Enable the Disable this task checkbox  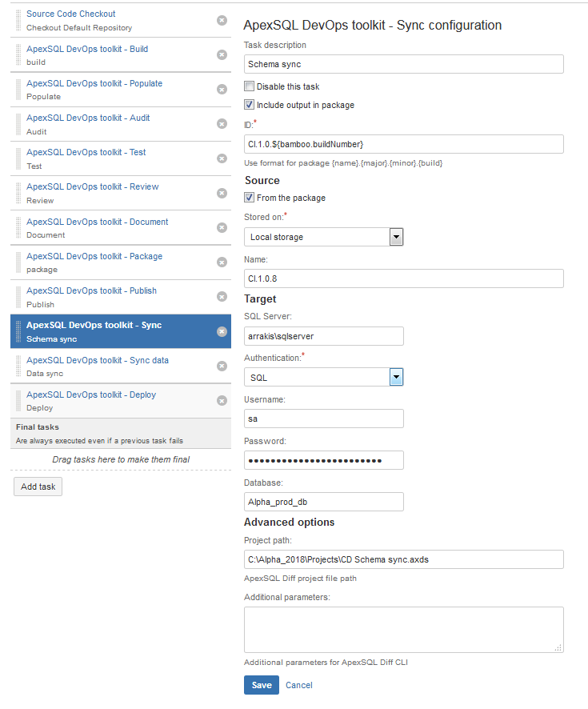[249, 86]
